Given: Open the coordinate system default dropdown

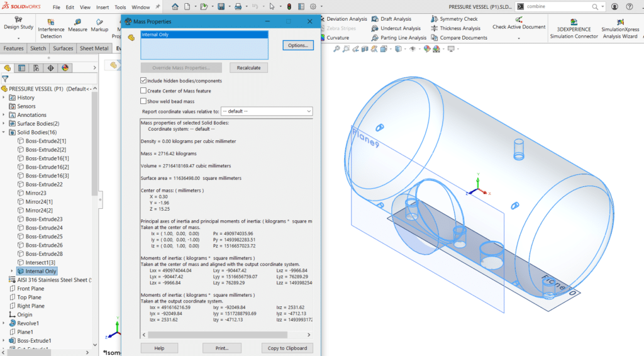Looking at the screenshot, I should [267, 111].
